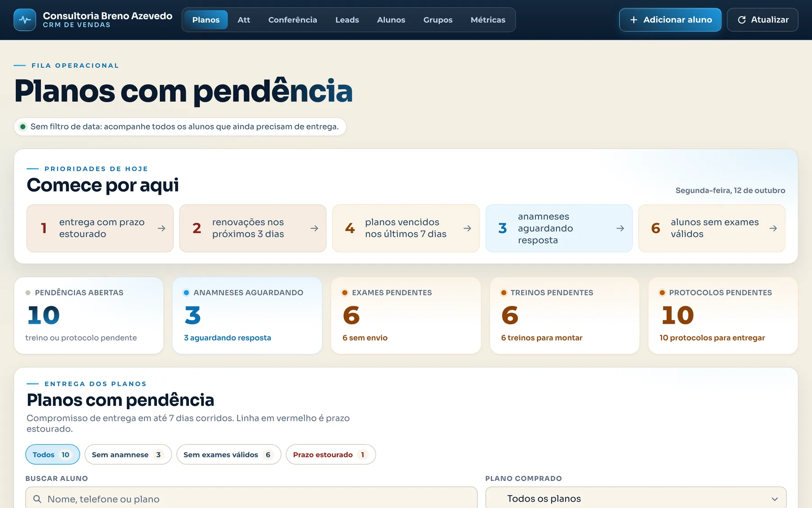This screenshot has width=812, height=508.
Task: Click the text '6 treinos para montar'
Action: pyautogui.click(x=542, y=338)
